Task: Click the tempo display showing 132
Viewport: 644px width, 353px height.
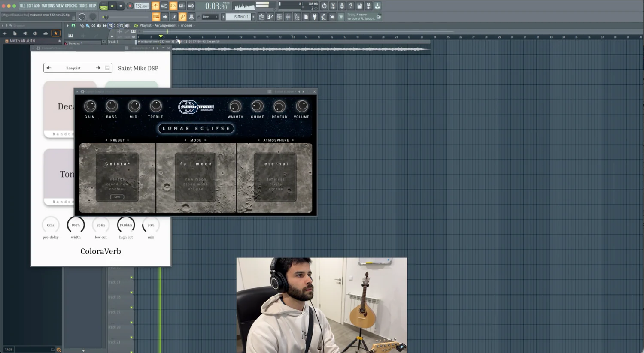Action: 141,6
